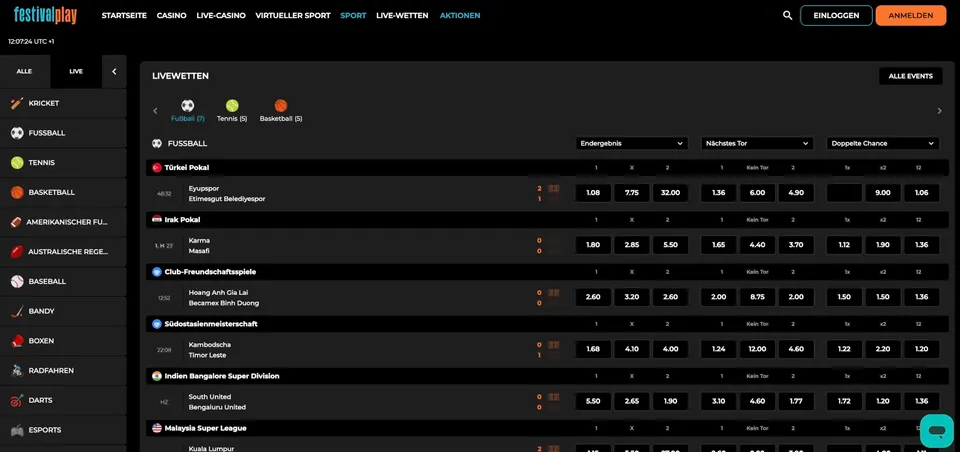Select the Fussball ball icon in sidebar
Viewport: 960px width, 452px height.
tap(17, 133)
